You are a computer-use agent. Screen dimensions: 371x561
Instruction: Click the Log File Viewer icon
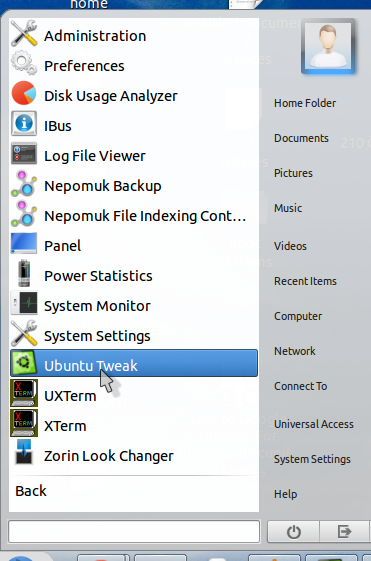coord(24,153)
